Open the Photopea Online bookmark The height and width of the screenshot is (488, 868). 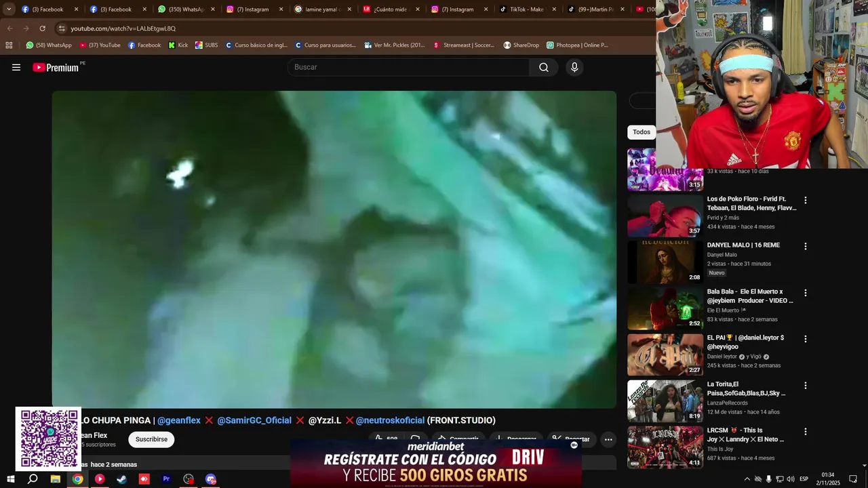click(577, 45)
